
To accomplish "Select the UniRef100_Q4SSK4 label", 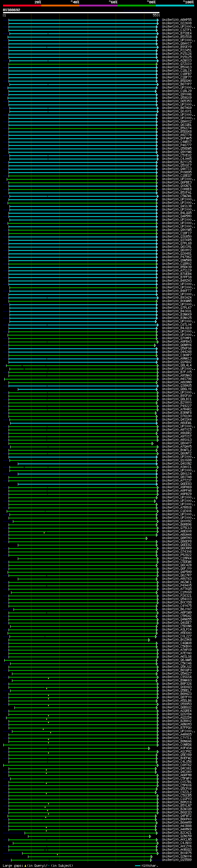I will (177, 419).
